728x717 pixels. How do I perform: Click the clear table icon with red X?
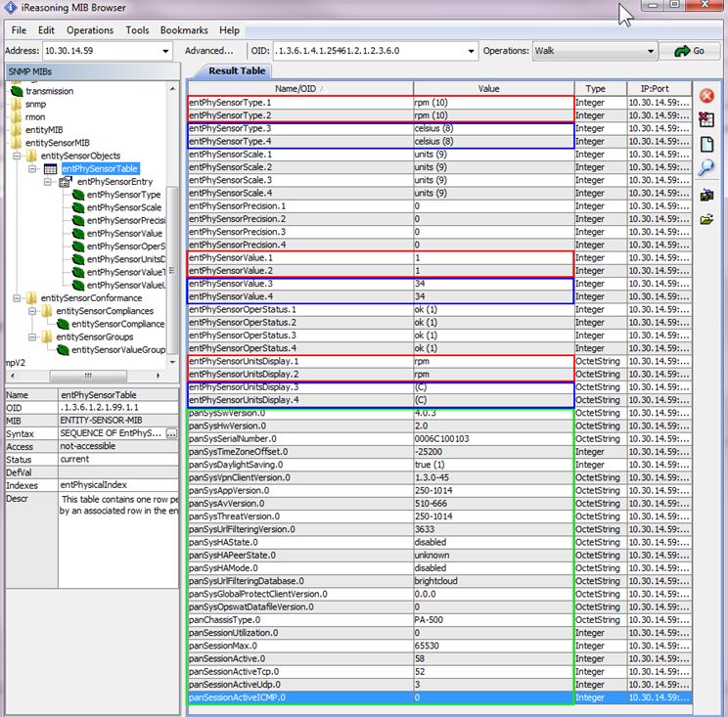[706, 119]
